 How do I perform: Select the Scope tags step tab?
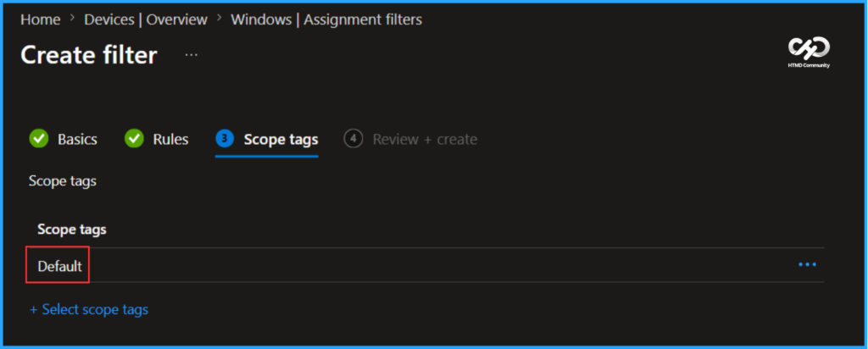267,140
